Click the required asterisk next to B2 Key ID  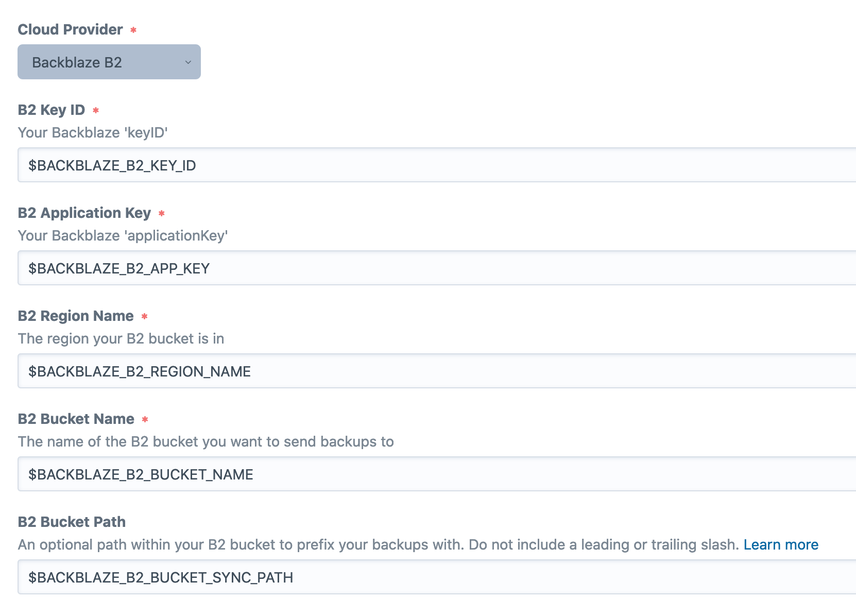click(x=96, y=110)
